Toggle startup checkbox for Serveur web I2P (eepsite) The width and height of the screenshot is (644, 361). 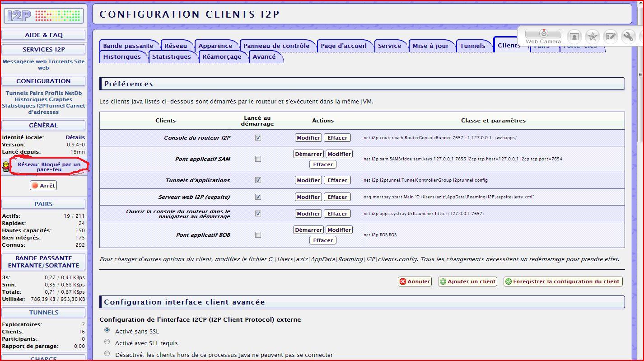(258, 197)
